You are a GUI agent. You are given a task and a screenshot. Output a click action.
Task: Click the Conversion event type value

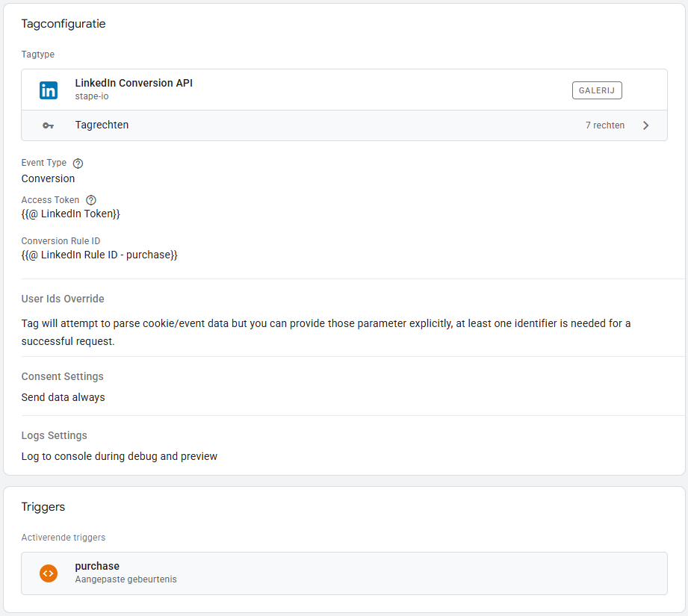click(48, 178)
